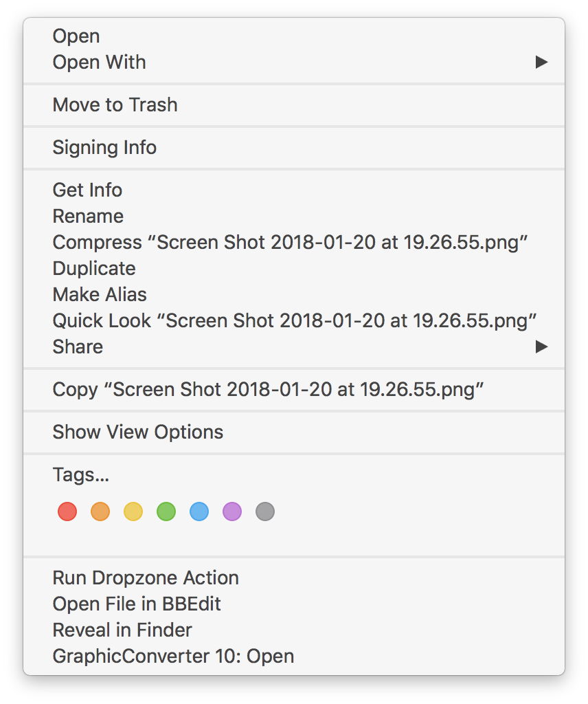Apply the purple tag color
Screen dimensions: 588x704
point(232,511)
